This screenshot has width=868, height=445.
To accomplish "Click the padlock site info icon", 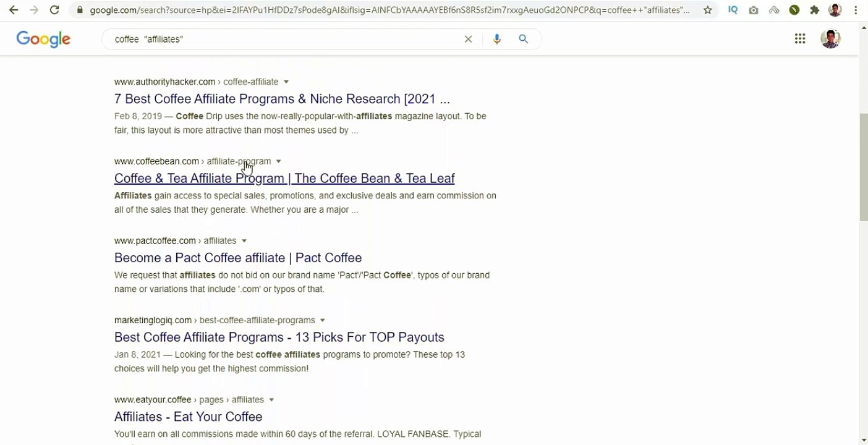I will tap(80, 10).
